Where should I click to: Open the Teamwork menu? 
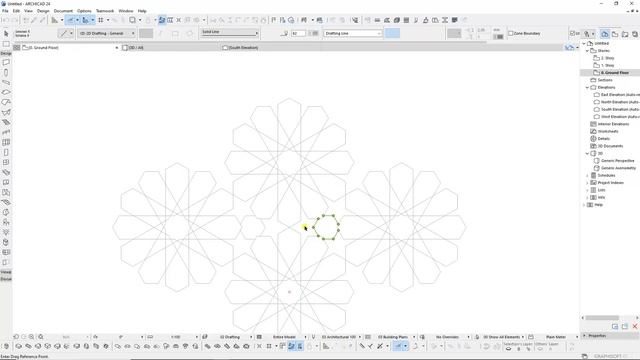[x=105, y=11]
